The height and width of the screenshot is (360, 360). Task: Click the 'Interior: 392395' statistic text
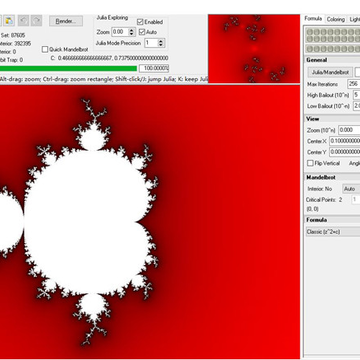pos(15,44)
